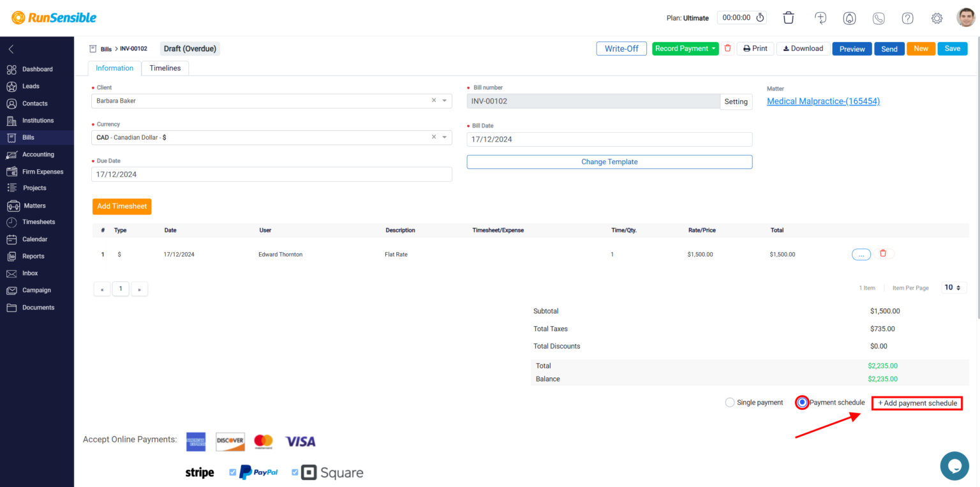This screenshot has height=487, width=980.
Task: Expand the Client dropdown arrow
Action: tap(445, 101)
